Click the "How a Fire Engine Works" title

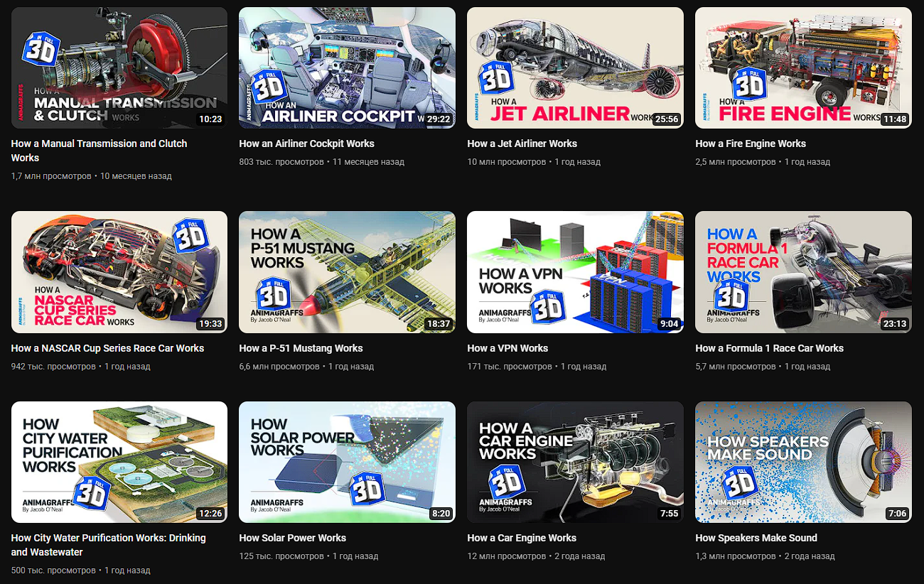coord(751,144)
